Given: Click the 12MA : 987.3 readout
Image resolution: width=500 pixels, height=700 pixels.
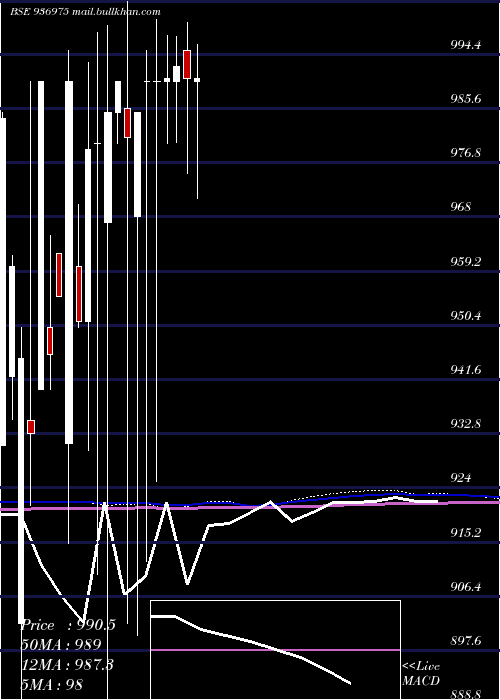Looking at the screenshot, I should (67, 664).
